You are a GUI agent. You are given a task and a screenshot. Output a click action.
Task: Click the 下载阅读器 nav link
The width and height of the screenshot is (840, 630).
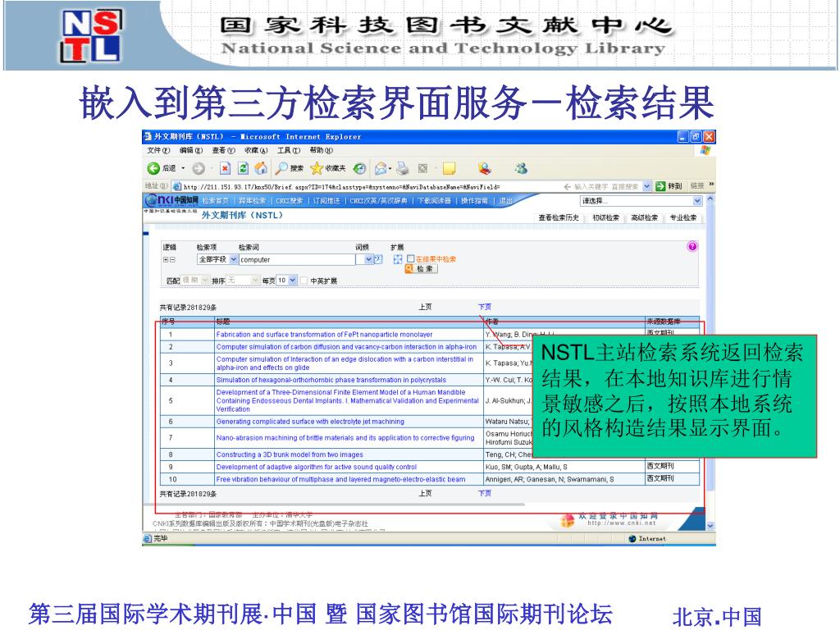435,201
